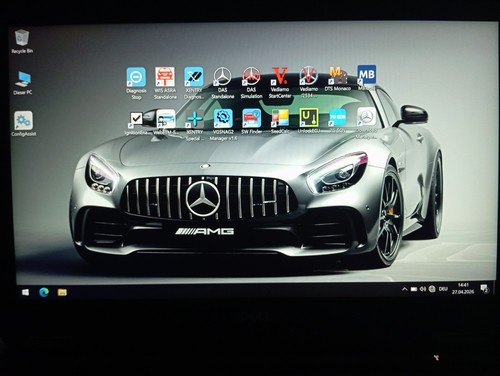Click the network globe tray icon
This screenshot has width=500, height=376.
(x=432, y=289)
